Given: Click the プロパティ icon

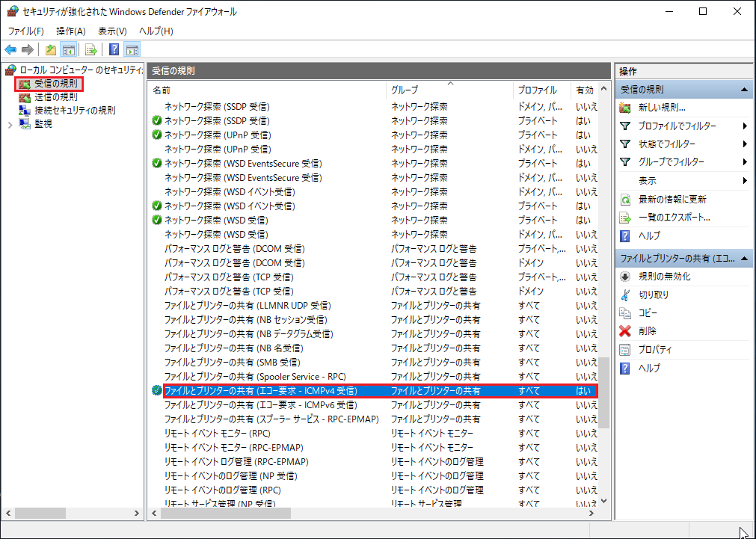Looking at the screenshot, I should [x=625, y=350].
